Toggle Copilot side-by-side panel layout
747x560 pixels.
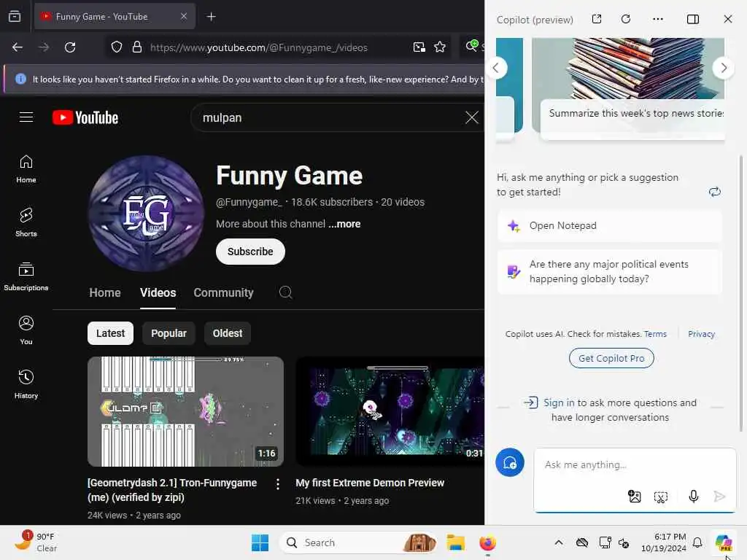pyautogui.click(x=693, y=19)
